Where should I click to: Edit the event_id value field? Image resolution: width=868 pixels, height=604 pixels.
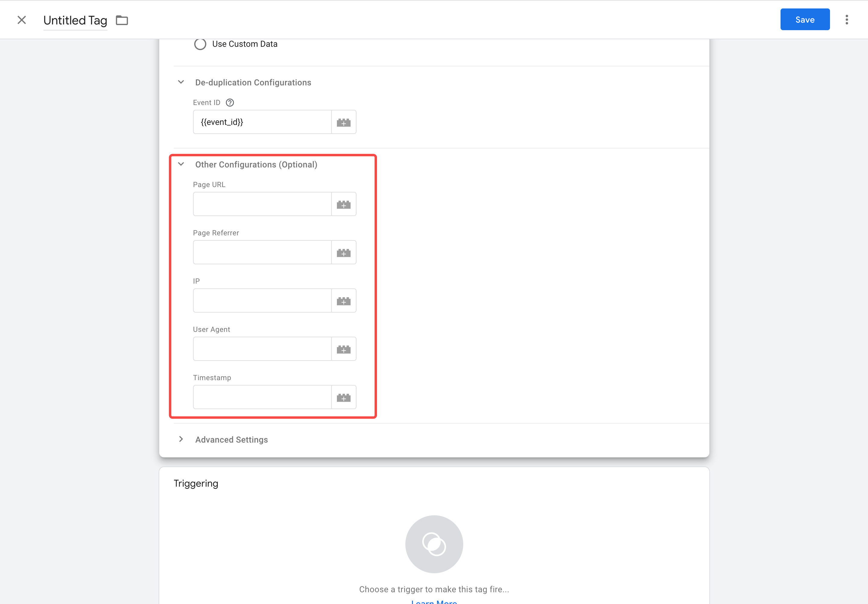click(262, 122)
